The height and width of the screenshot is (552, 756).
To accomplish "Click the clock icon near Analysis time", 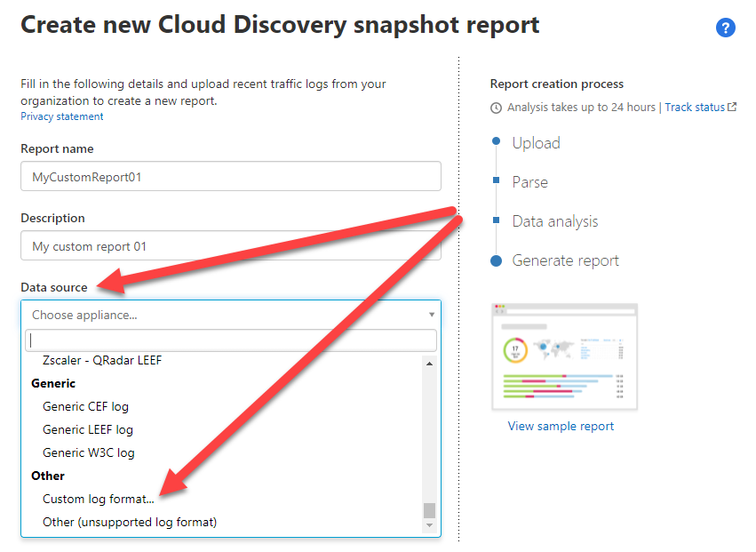I will point(496,108).
